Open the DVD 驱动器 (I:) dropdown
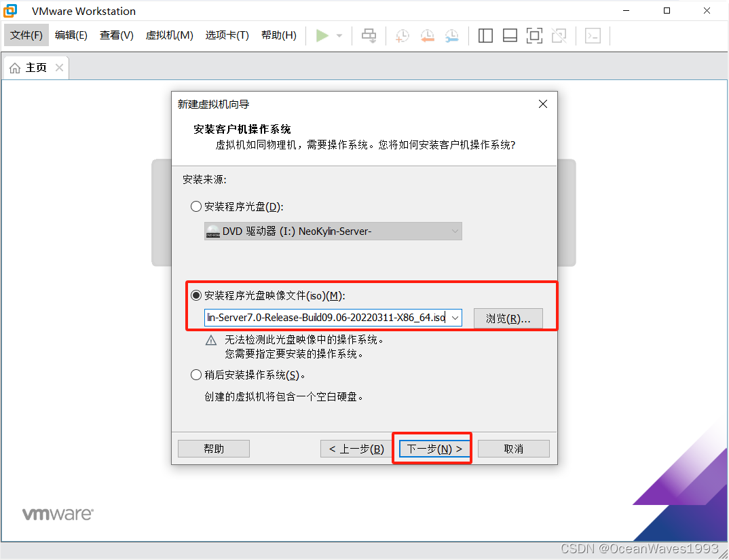This screenshot has width=729, height=560. [x=333, y=231]
